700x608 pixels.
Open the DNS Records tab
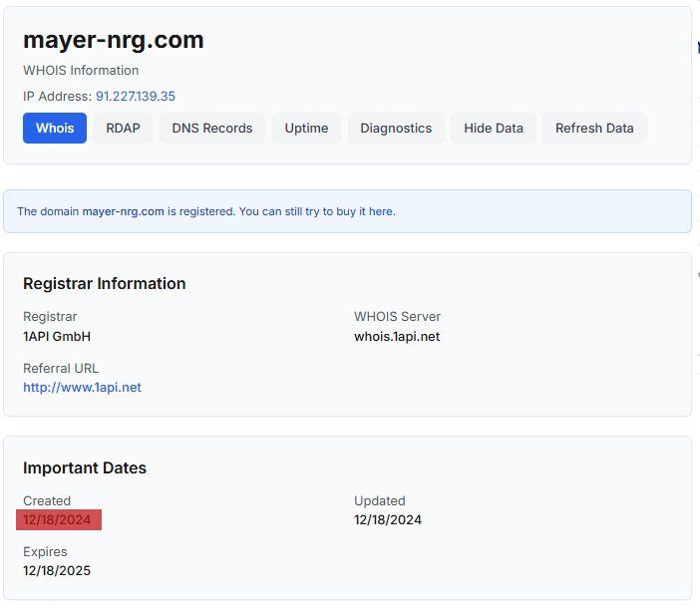pyautogui.click(x=211, y=129)
